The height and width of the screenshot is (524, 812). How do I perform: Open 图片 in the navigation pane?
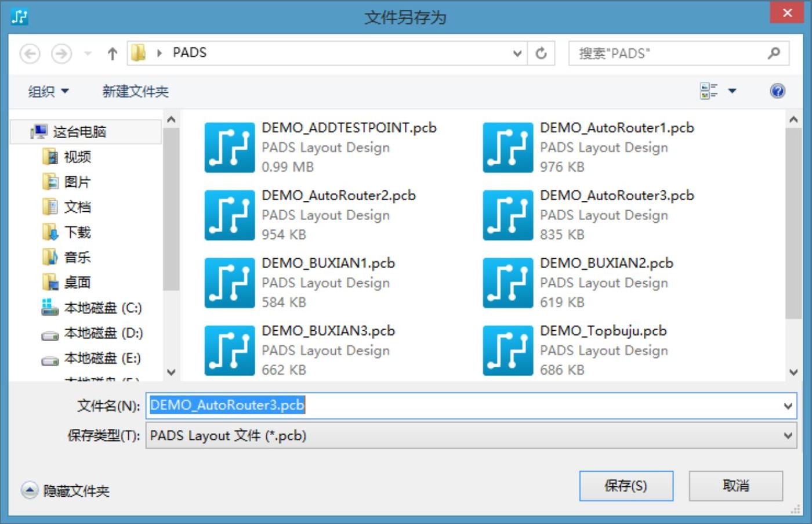coord(78,182)
